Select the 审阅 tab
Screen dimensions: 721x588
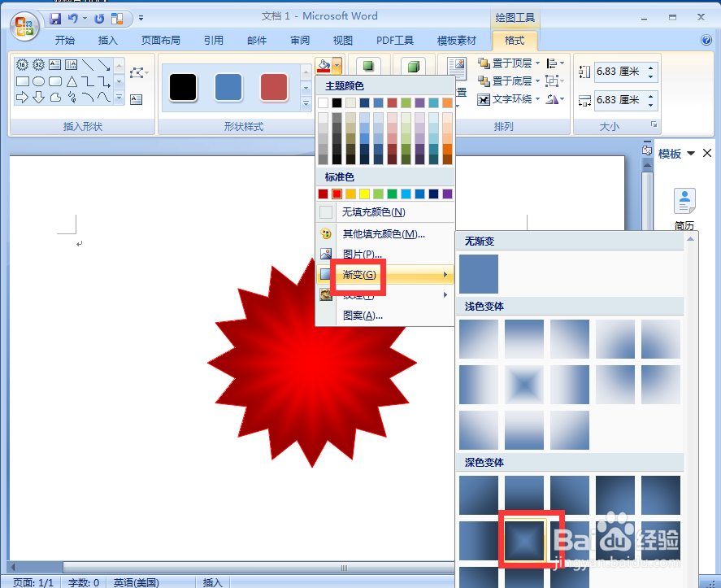point(300,41)
